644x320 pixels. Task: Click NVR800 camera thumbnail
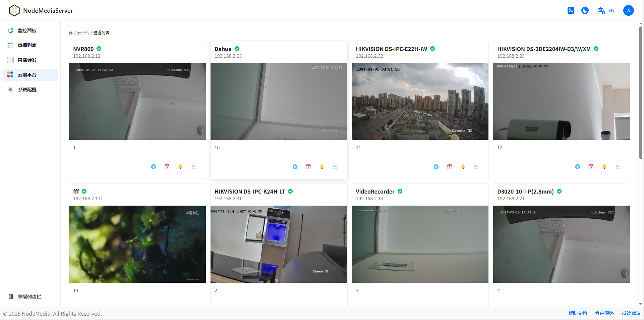(x=137, y=101)
